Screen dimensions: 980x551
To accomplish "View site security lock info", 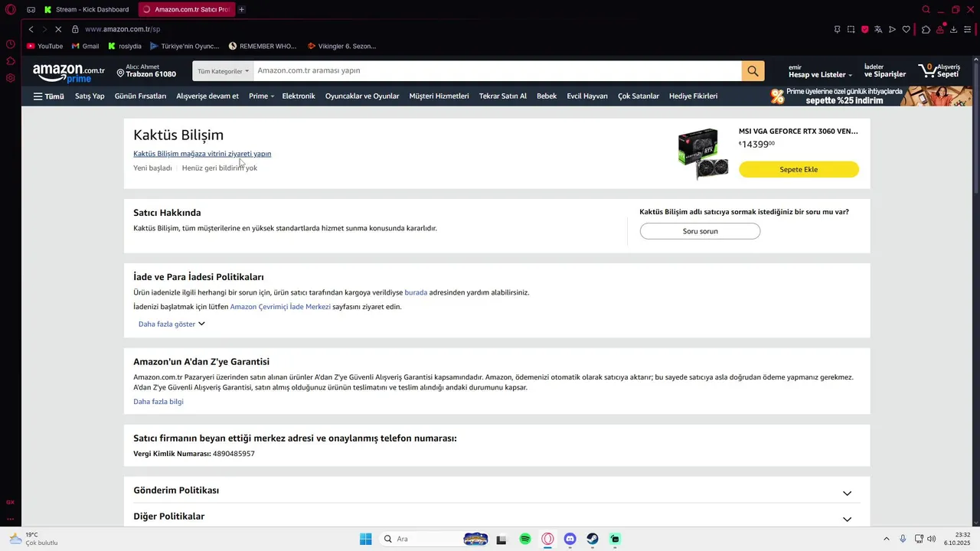I will click(x=75, y=29).
